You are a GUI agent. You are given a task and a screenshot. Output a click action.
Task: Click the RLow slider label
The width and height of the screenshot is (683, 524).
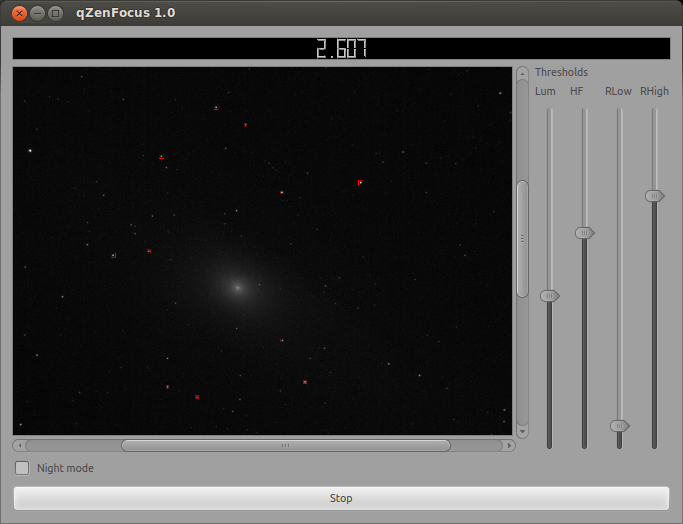click(x=618, y=91)
